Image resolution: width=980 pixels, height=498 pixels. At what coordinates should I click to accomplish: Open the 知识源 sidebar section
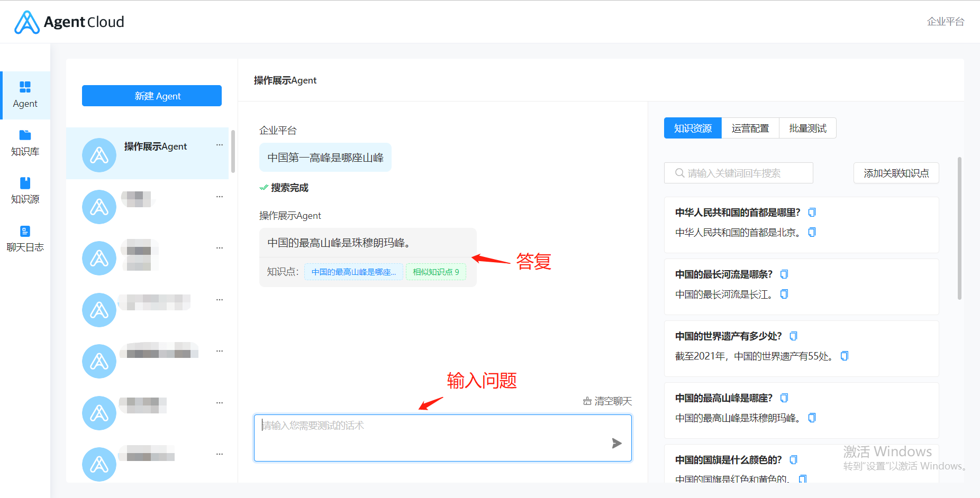pos(25,191)
